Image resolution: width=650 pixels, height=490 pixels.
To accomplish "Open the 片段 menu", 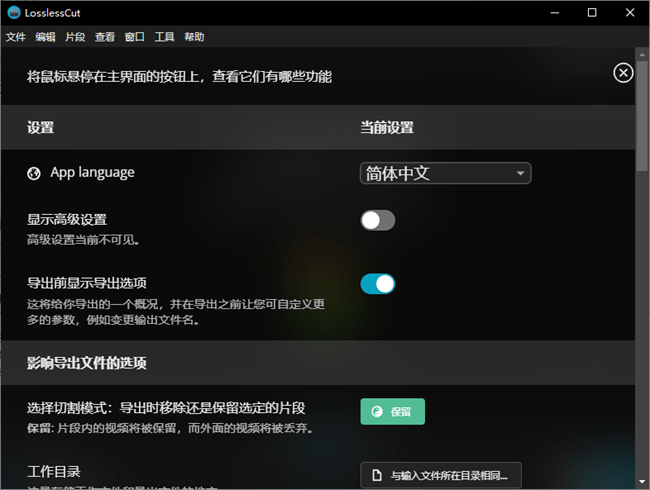I will 75,37.
